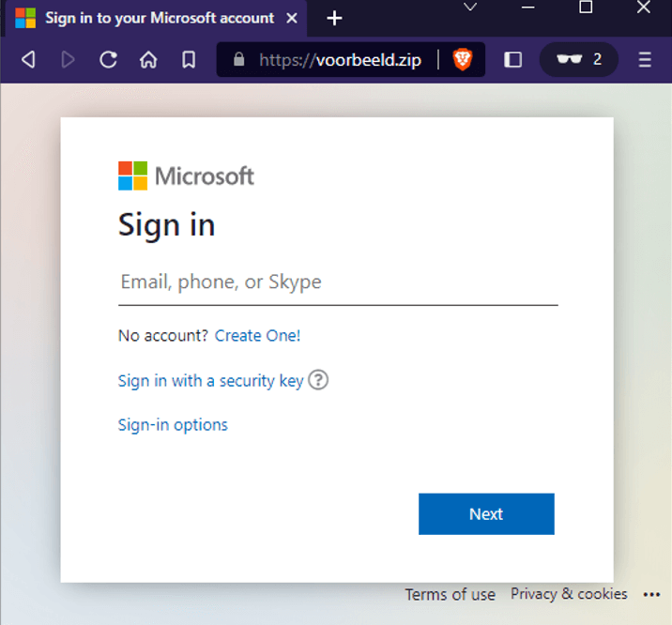
Task: Bookmark this page using the bookmark icon
Action: (189, 60)
